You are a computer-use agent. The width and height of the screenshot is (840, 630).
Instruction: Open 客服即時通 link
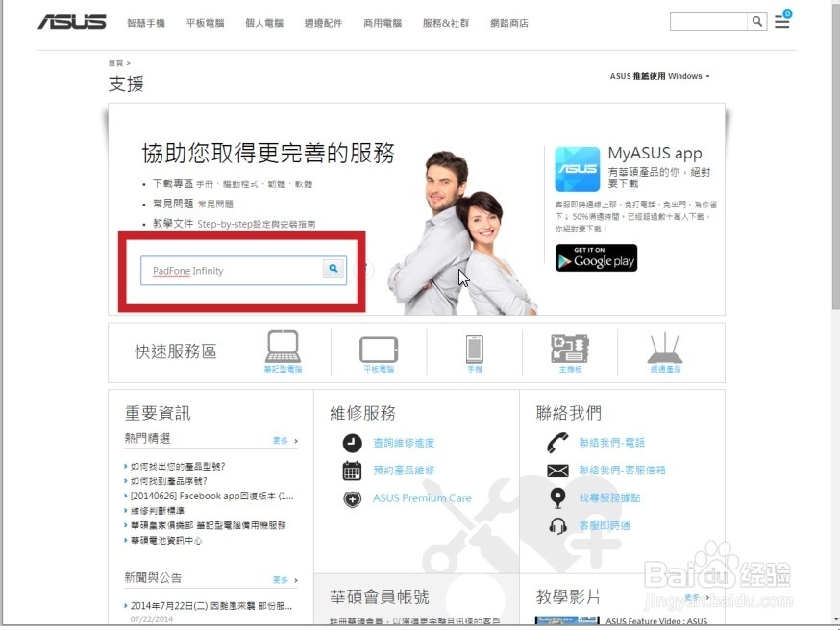coord(605,526)
